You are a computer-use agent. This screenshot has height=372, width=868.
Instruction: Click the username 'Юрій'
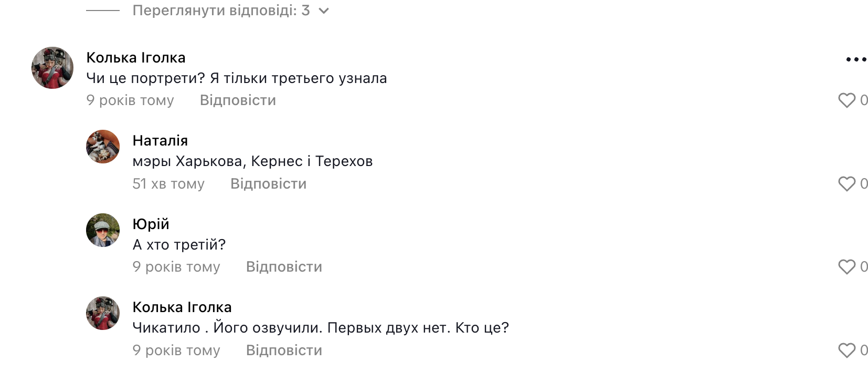click(x=151, y=224)
